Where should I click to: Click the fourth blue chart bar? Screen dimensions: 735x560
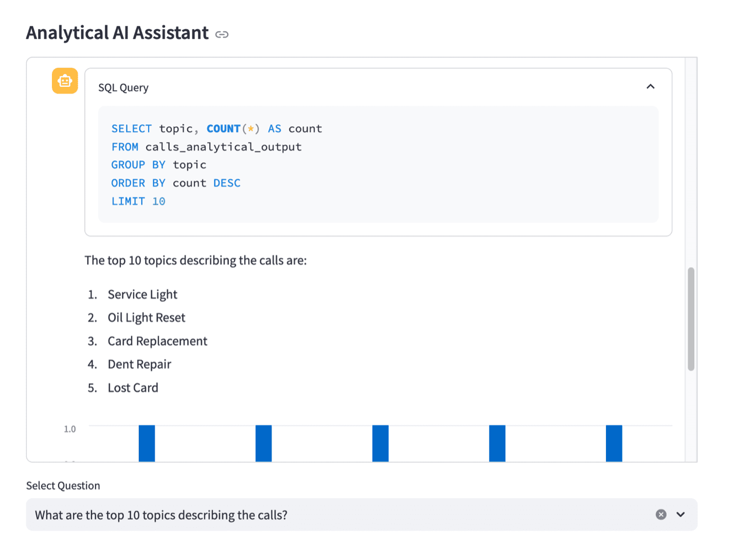(497, 443)
